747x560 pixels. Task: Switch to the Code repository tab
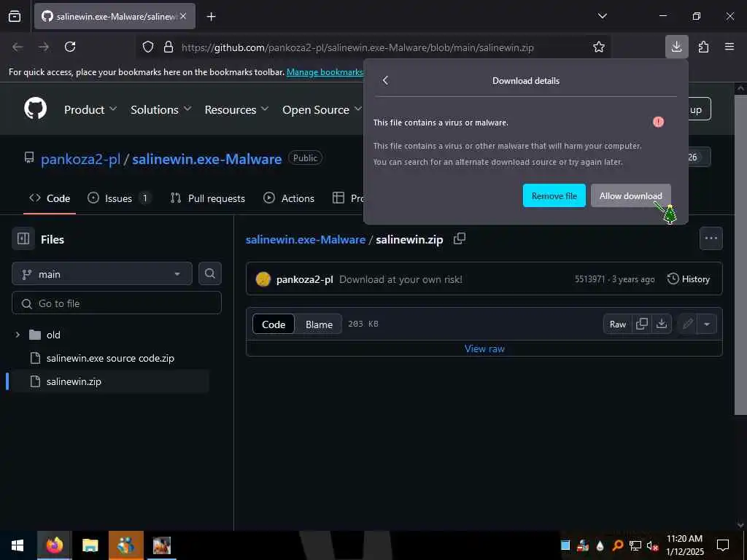point(50,198)
